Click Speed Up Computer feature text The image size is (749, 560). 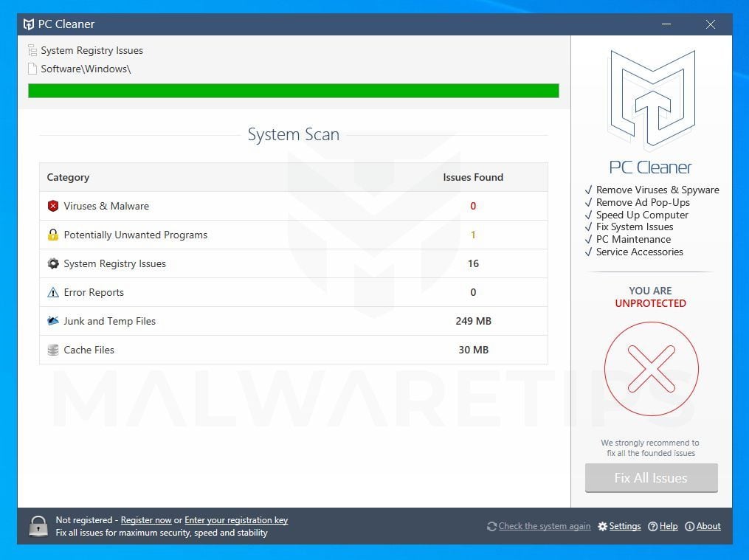[642, 215]
